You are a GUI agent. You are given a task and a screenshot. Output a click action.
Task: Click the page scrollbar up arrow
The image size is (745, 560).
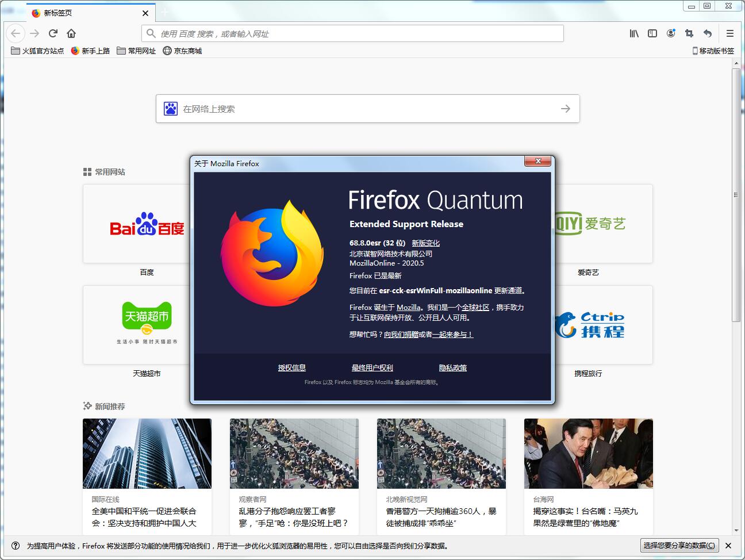pyautogui.click(x=736, y=64)
